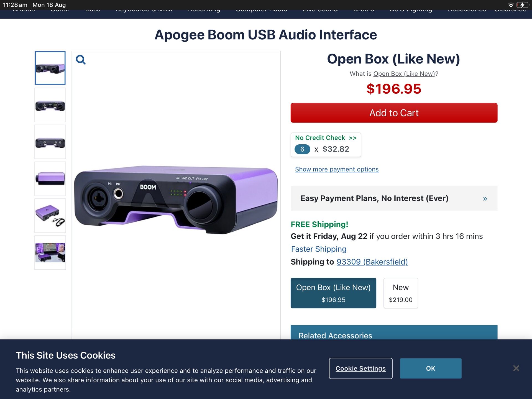532x399 pixels.
Task: Select the thumbnail showing interface with cable
Action: point(50,216)
